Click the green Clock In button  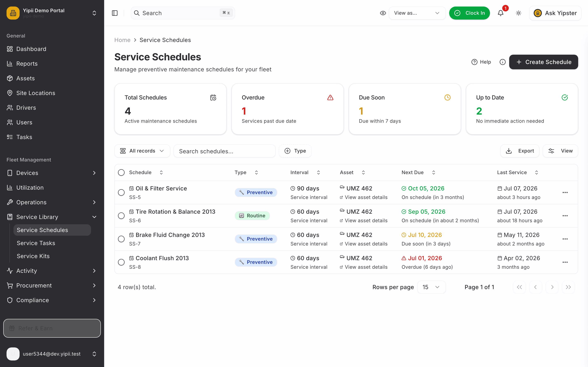(x=469, y=13)
